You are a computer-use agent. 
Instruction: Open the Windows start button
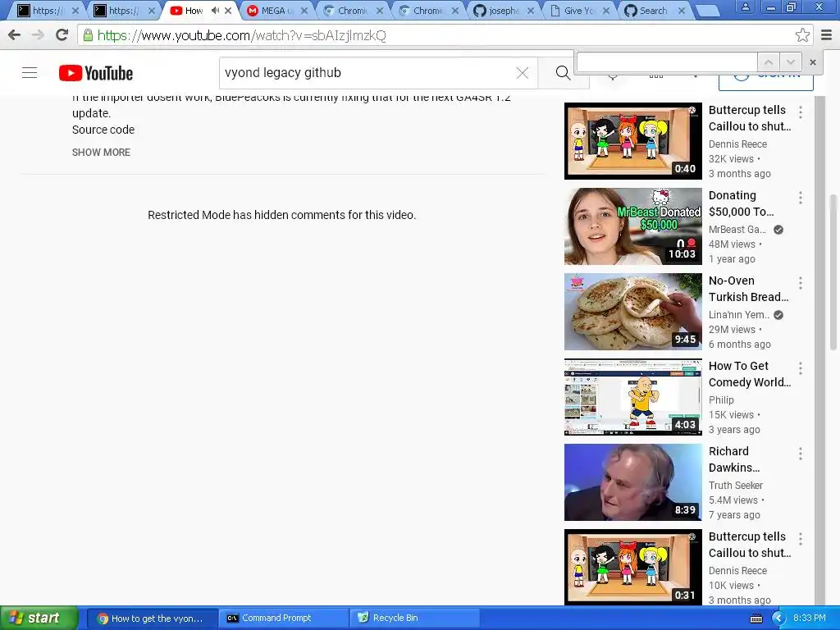[x=39, y=619]
